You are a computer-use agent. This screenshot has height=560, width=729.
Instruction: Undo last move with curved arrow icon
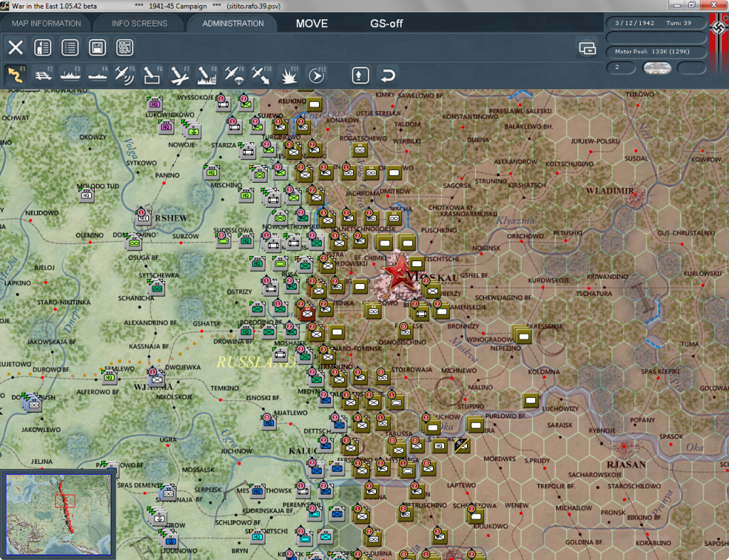coord(387,75)
